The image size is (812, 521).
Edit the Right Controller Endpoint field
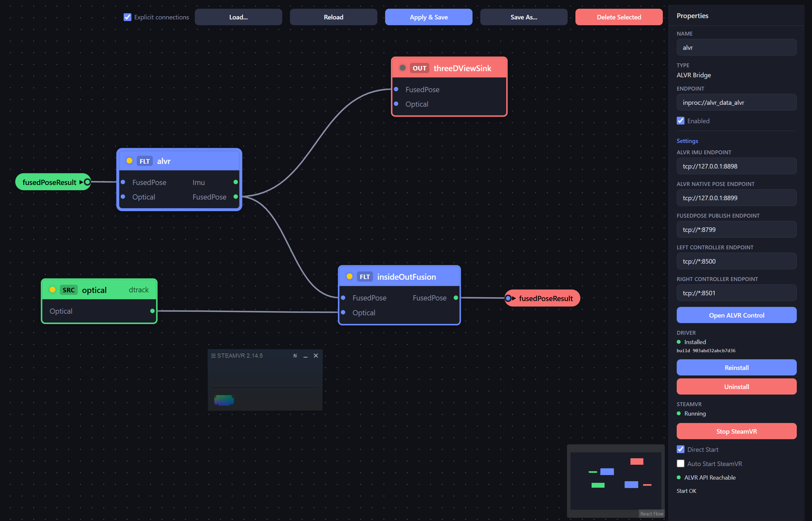point(736,293)
